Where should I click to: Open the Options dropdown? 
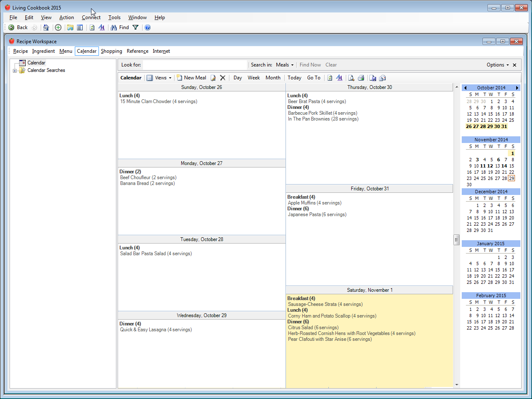tap(498, 65)
